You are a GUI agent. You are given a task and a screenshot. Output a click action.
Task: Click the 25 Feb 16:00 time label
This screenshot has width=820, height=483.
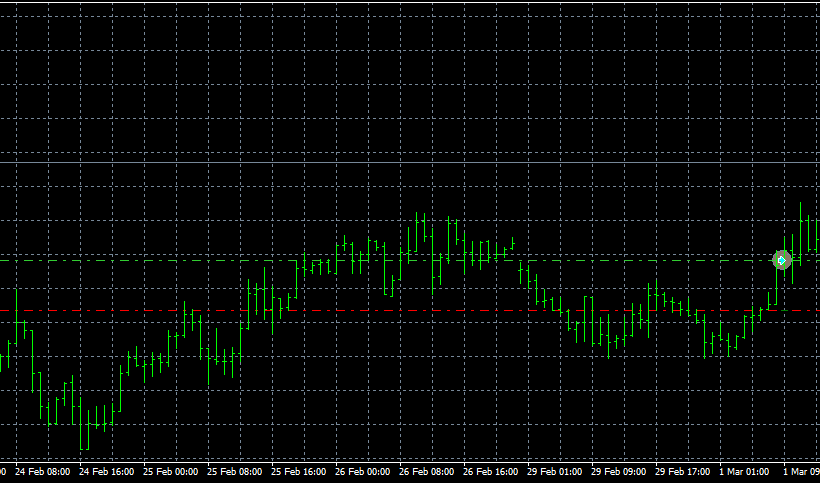pyautogui.click(x=299, y=471)
